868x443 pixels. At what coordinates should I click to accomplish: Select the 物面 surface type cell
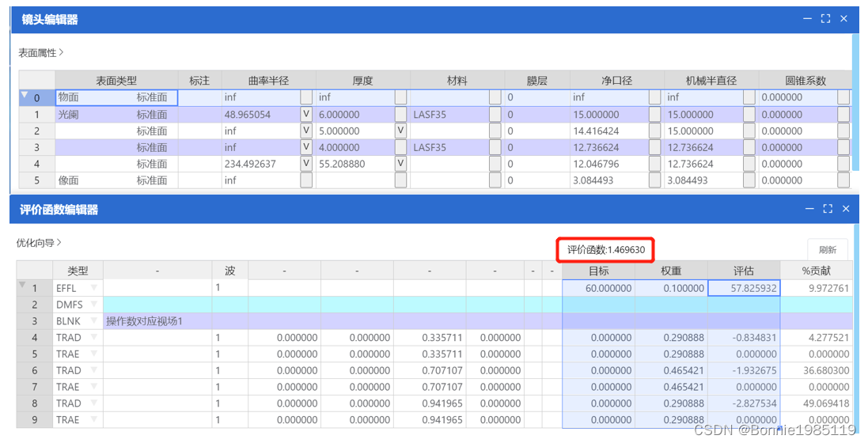(116, 97)
